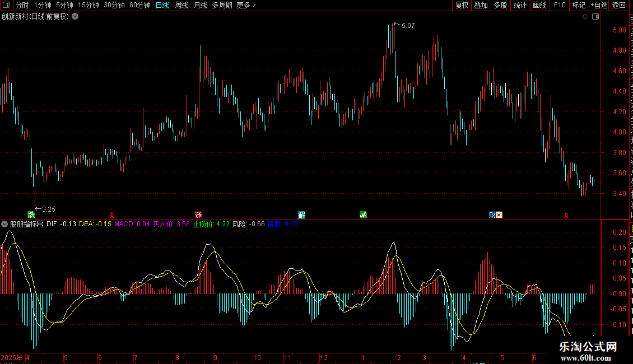Expand the 更多 period options
This screenshot has width=633, height=364.
(246, 5)
